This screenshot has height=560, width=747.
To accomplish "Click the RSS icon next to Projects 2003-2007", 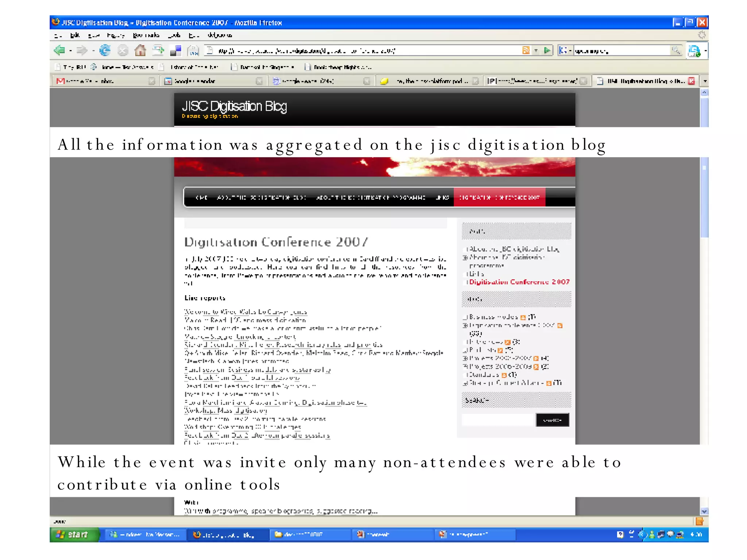I will [536, 358].
